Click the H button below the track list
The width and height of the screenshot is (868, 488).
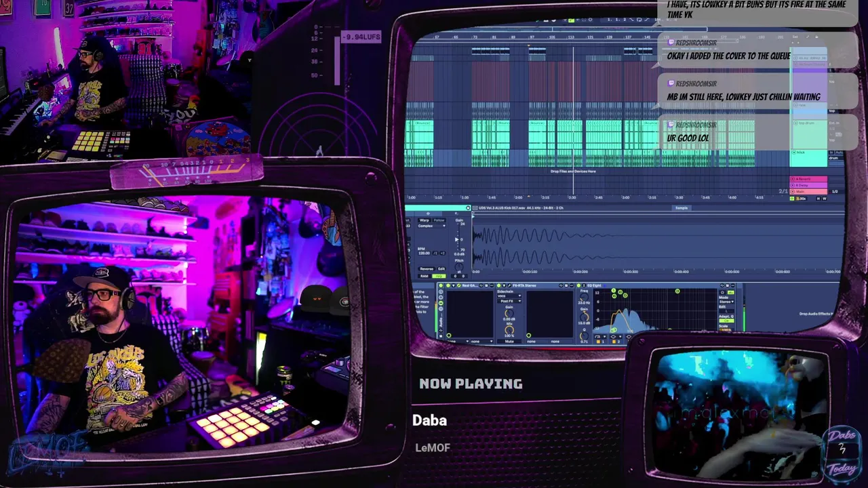point(817,199)
